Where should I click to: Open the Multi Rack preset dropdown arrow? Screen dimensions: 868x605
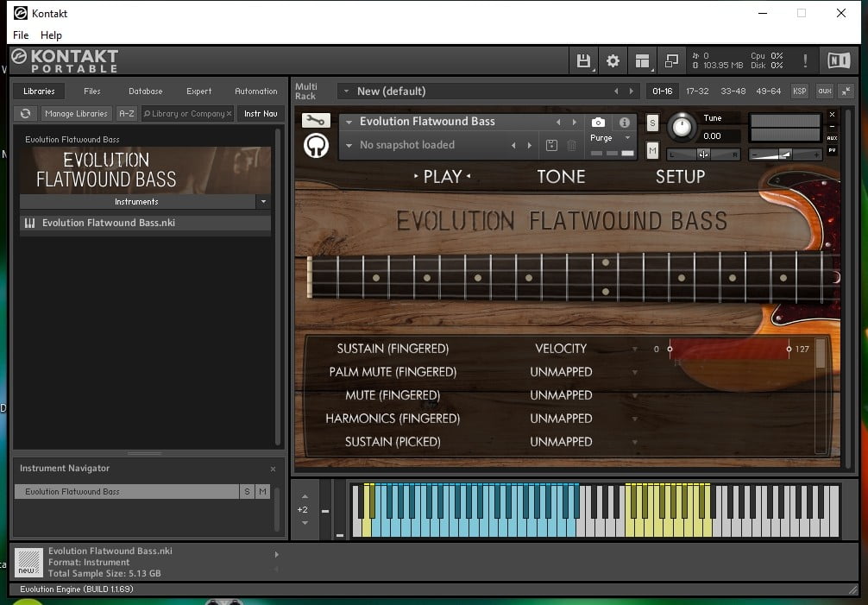(x=346, y=91)
